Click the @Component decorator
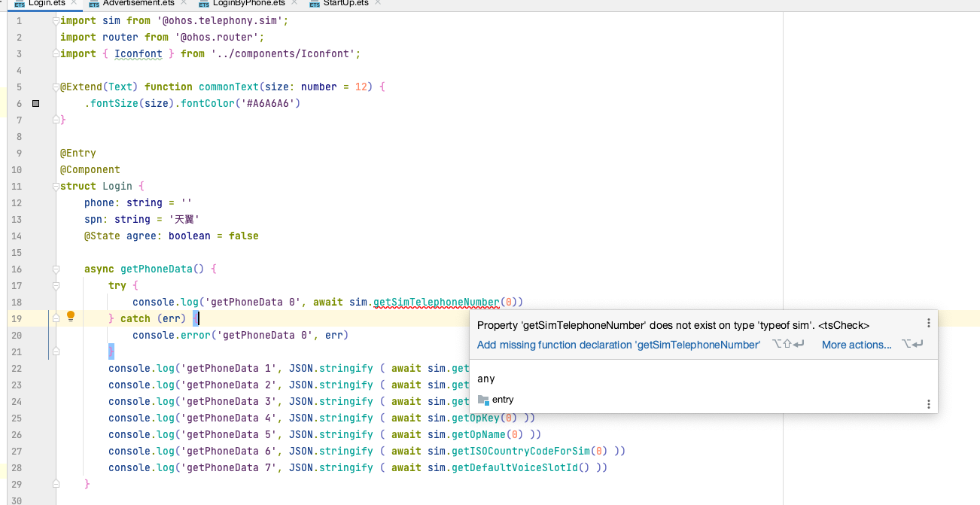The image size is (980, 505). point(90,169)
